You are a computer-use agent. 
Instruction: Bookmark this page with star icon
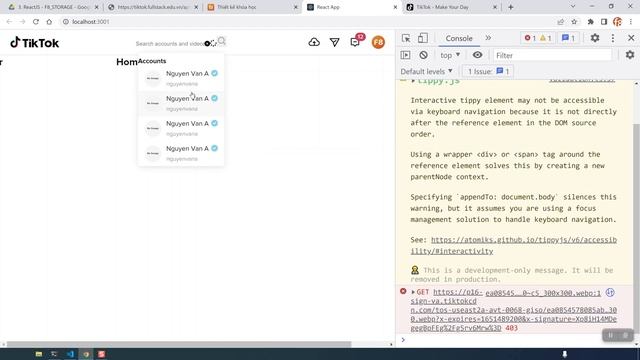[x=574, y=22]
